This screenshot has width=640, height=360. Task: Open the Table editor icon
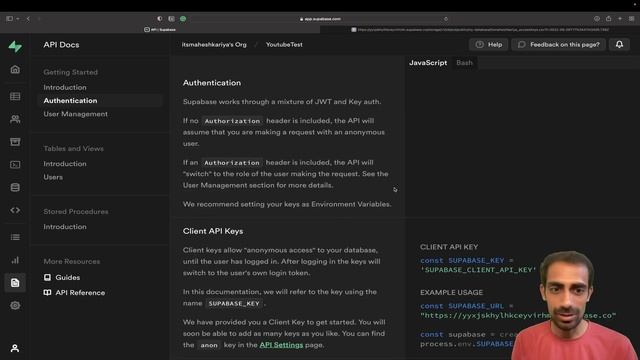coord(15,96)
